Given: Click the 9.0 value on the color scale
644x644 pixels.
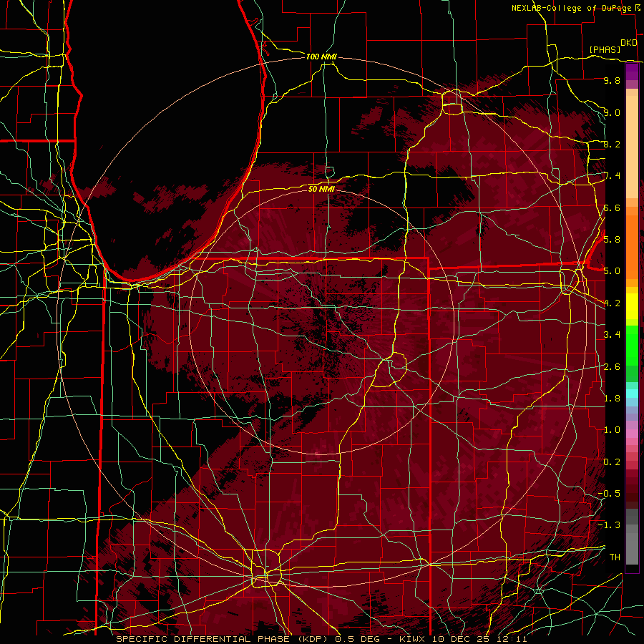Looking at the screenshot, I should tap(612, 112).
